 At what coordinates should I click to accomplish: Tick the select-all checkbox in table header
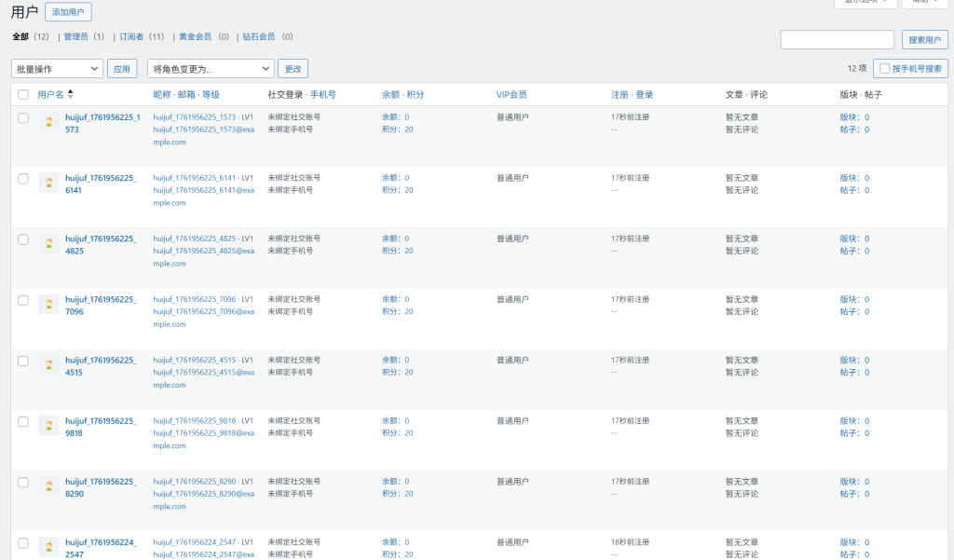(x=23, y=95)
